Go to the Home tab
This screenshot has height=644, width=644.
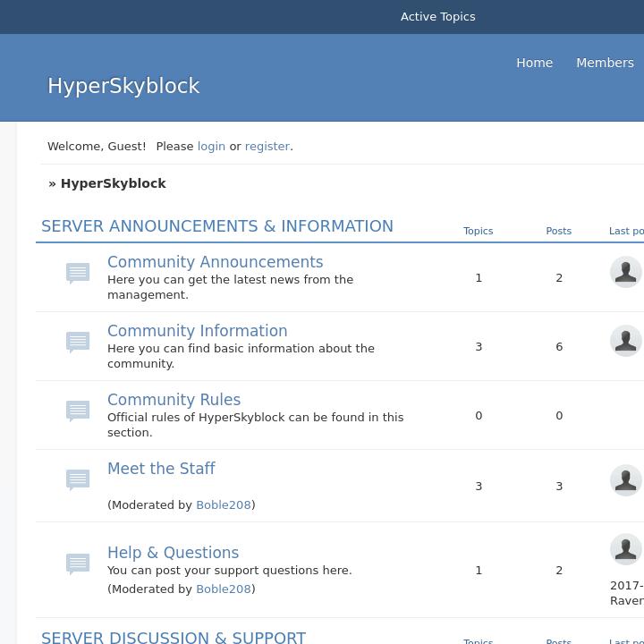[534, 63]
